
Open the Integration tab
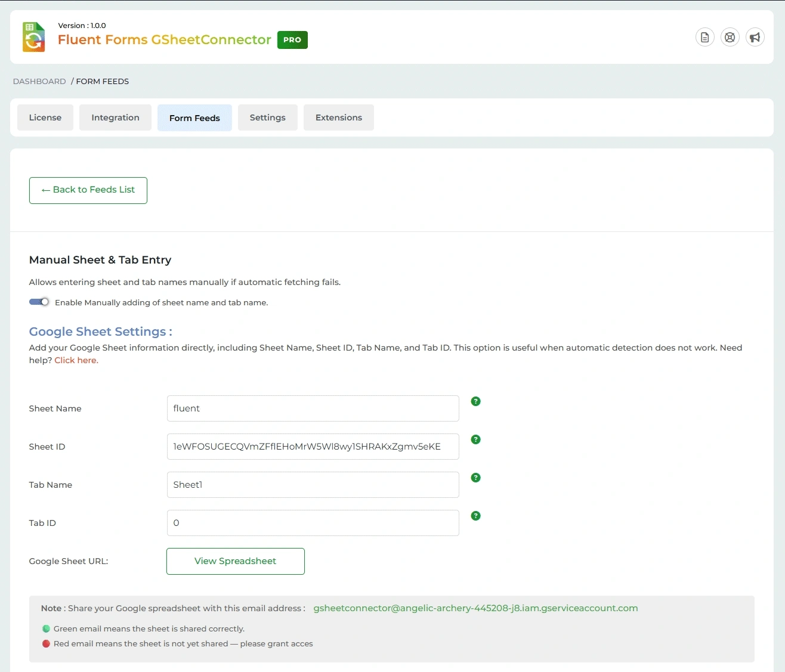(115, 117)
